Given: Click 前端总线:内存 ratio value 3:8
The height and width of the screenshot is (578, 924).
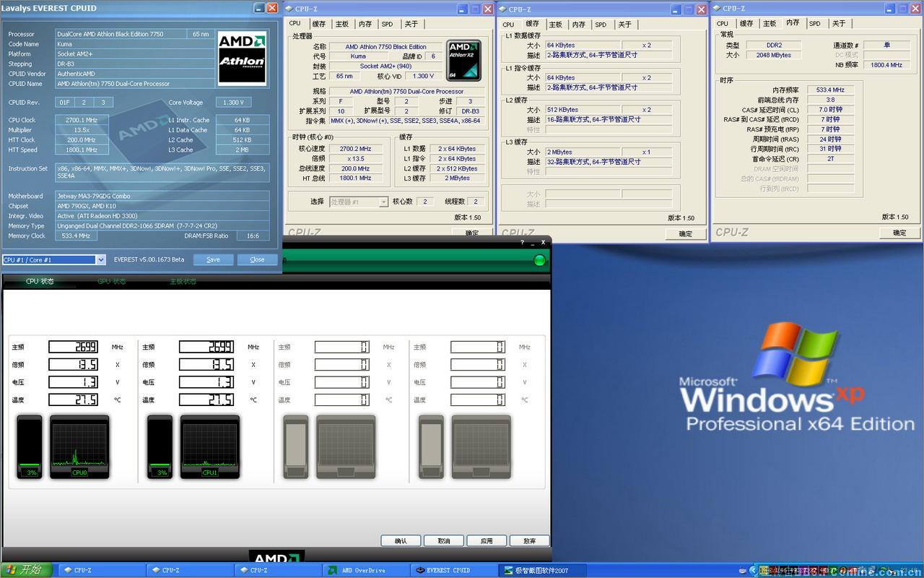Looking at the screenshot, I should click(830, 100).
